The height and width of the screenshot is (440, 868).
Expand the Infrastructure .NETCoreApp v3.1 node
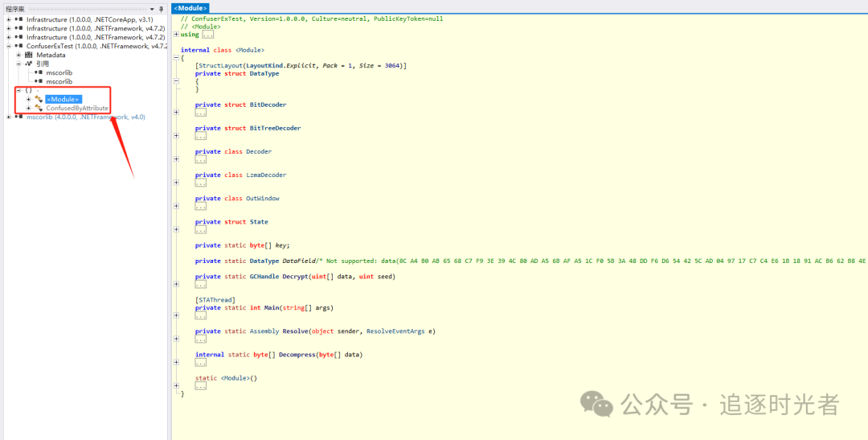9,19
